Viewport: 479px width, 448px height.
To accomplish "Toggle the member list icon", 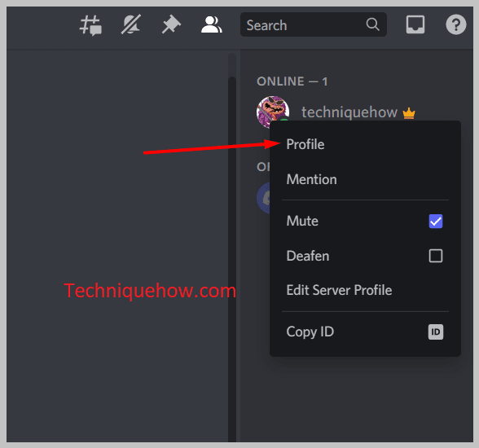I will 212,24.
